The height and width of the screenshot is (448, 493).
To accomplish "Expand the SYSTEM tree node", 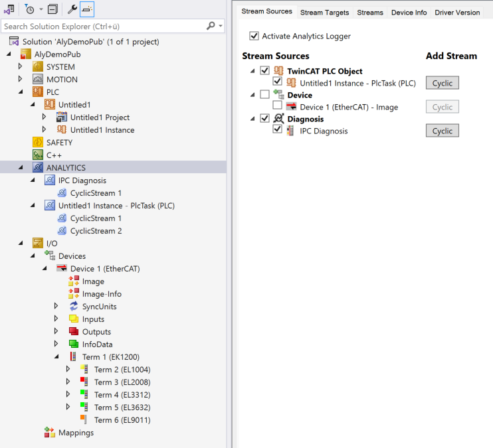I will [x=20, y=67].
